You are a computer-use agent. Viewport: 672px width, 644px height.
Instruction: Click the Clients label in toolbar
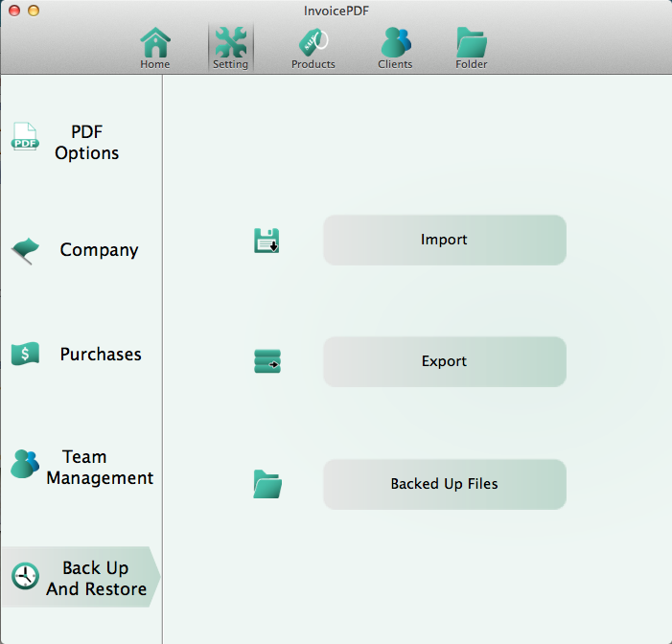tap(395, 64)
